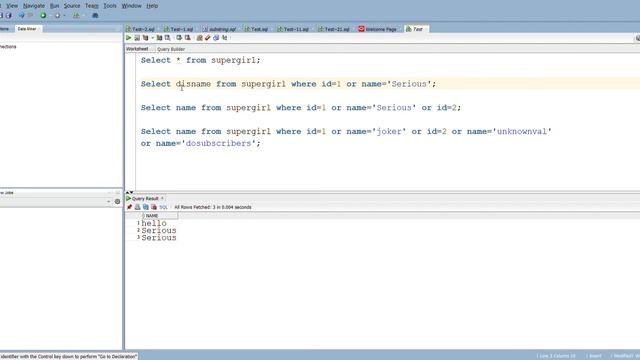Open the Explain Plan dropdown arrow
640x360 pixels.
[x=153, y=38]
